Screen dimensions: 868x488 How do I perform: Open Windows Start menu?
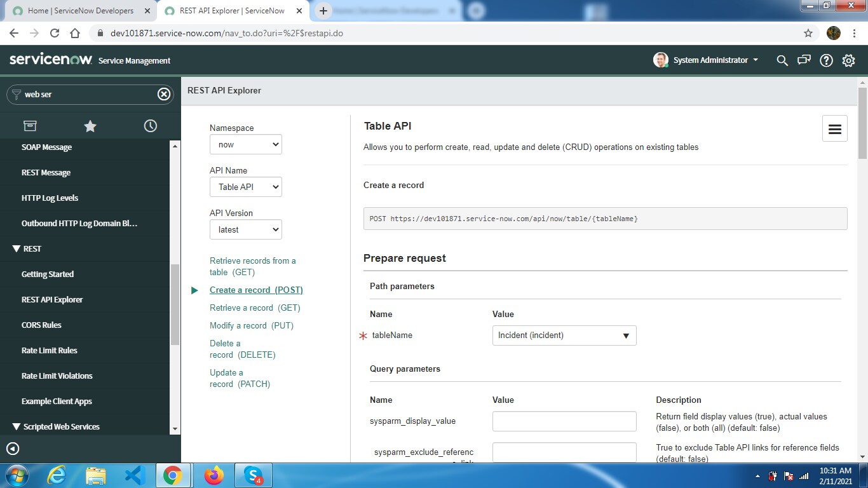pyautogui.click(x=17, y=475)
